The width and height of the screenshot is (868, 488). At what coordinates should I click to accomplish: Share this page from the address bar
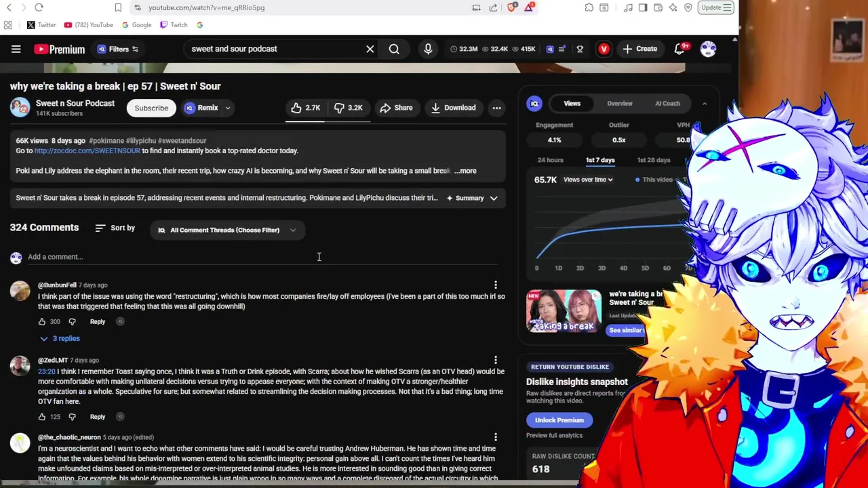493,7
